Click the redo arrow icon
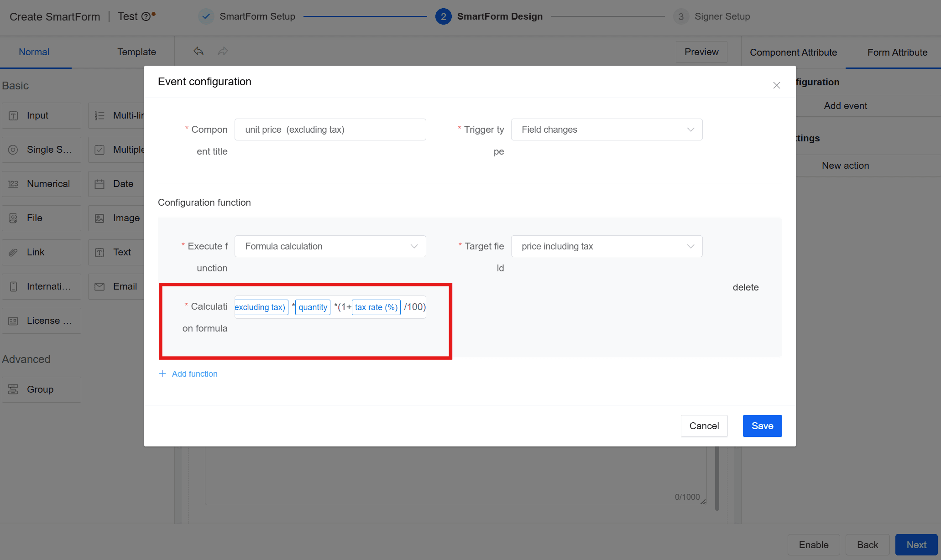 223,51
